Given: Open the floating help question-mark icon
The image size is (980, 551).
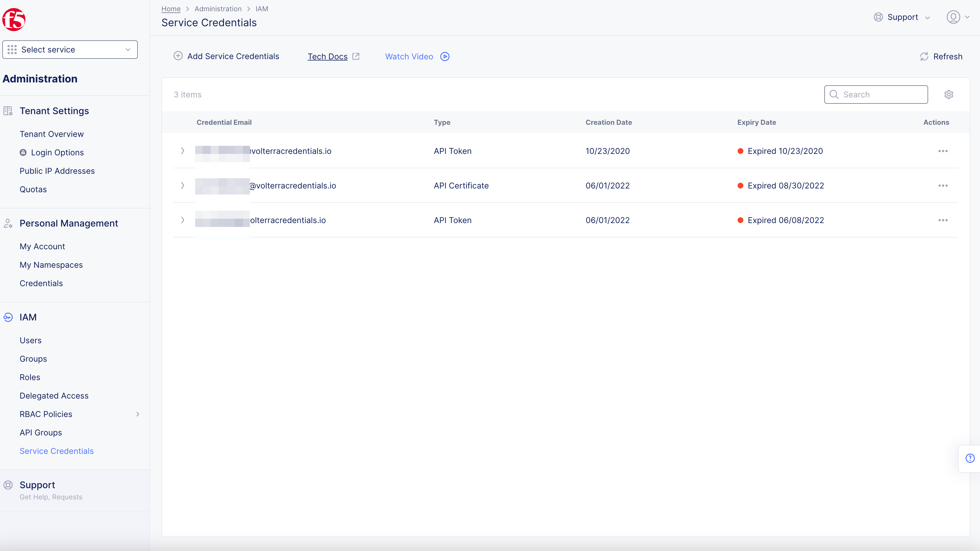Looking at the screenshot, I should (x=970, y=458).
